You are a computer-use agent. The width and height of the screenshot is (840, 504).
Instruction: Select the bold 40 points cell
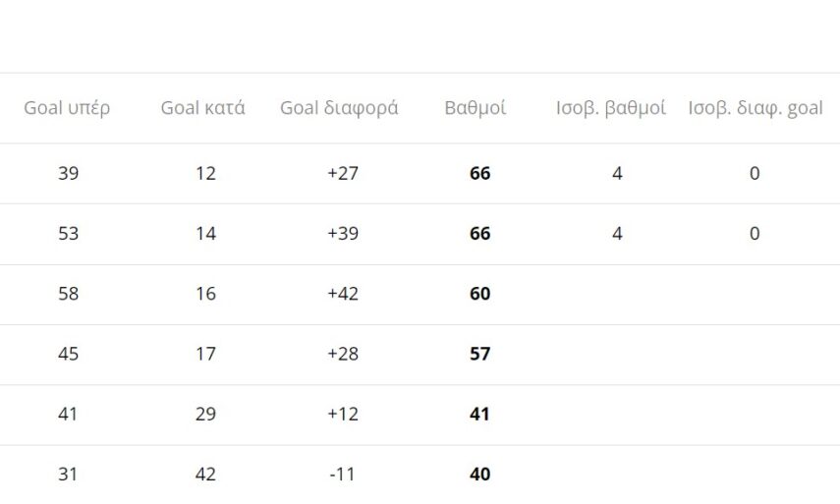tap(479, 474)
